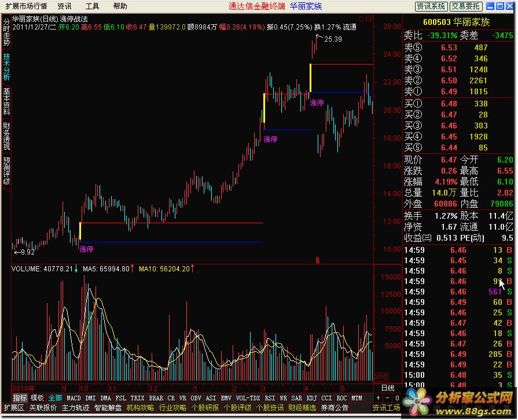Open the 资讯 menu

tap(64, 6)
